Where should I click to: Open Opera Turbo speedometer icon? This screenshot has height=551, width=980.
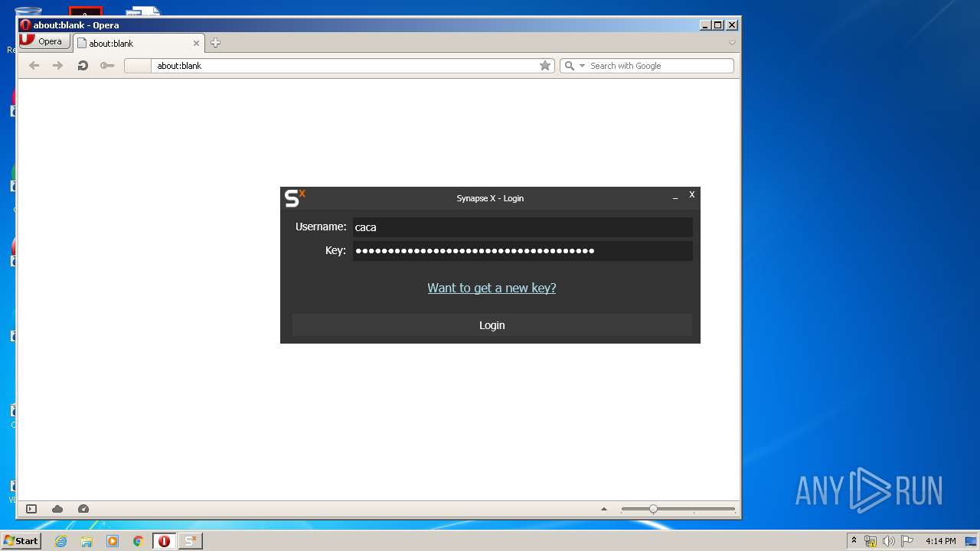click(x=83, y=509)
